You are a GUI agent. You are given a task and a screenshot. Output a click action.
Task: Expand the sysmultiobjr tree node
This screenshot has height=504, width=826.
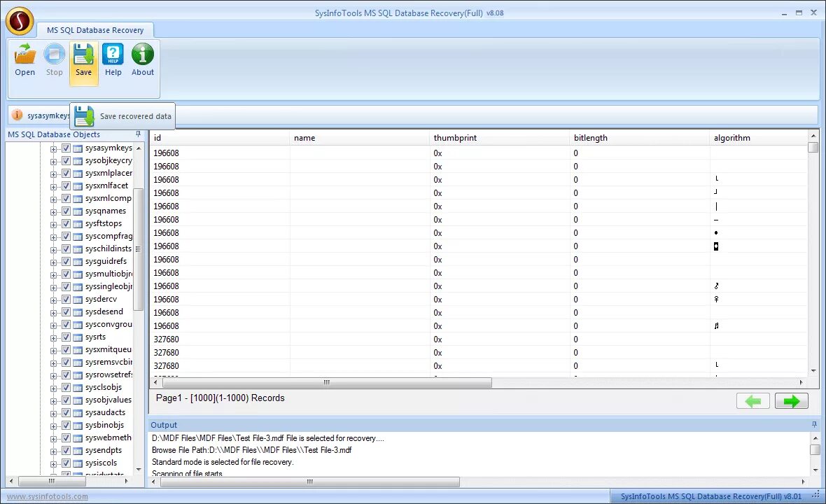pyautogui.click(x=53, y=275)
